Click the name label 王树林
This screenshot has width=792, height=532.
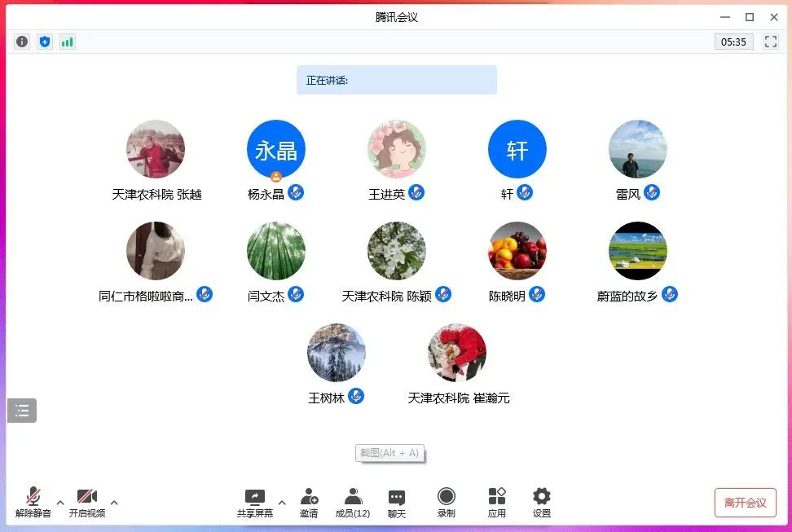click(326, 398)
